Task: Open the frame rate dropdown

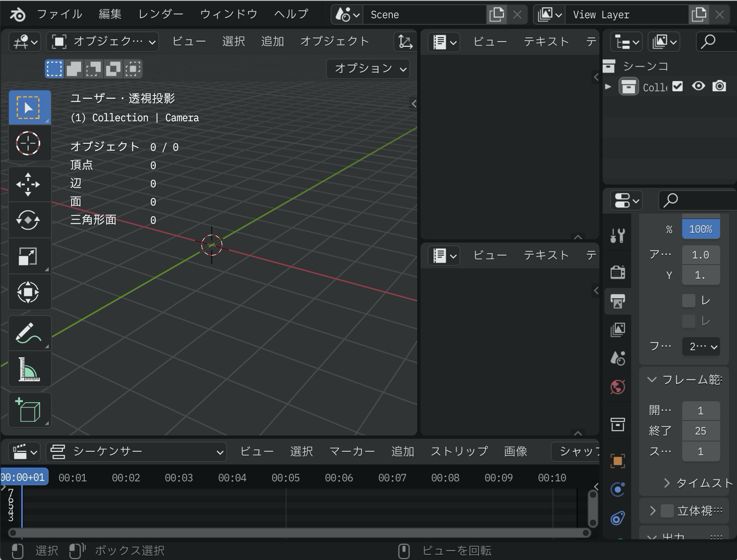Action: pyautogui.click(x=701, y=347)
